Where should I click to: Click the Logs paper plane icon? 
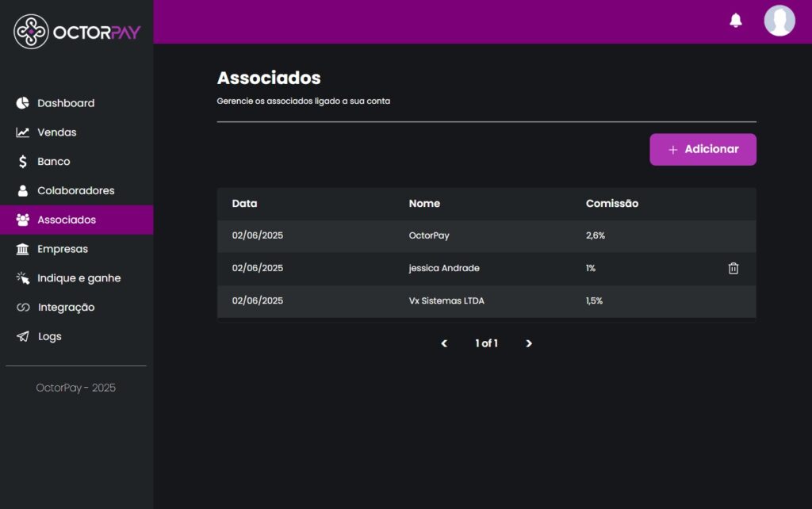pos(23,337)
